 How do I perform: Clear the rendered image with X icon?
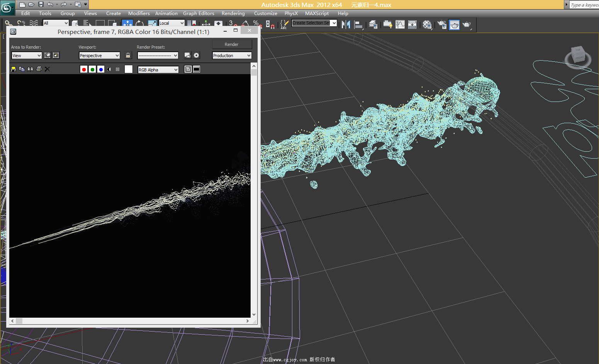(x=47, y=69)
